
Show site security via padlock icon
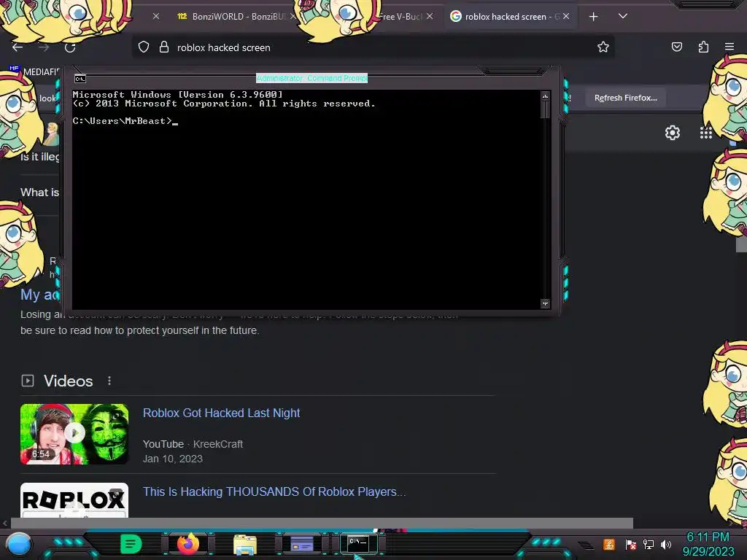coord(164,47)
